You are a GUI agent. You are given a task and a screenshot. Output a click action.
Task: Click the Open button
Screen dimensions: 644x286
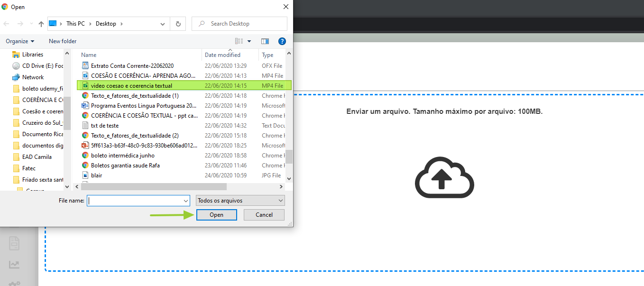(216, 215)
